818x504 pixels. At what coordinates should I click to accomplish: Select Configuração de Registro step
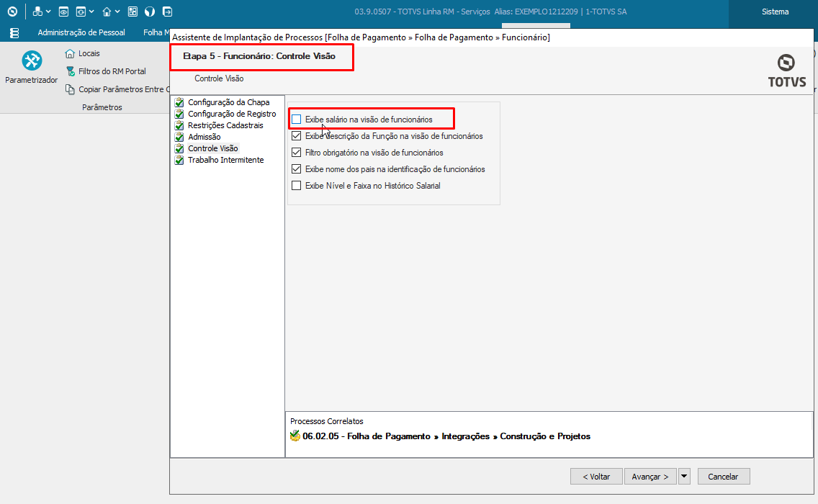[232, 114]
